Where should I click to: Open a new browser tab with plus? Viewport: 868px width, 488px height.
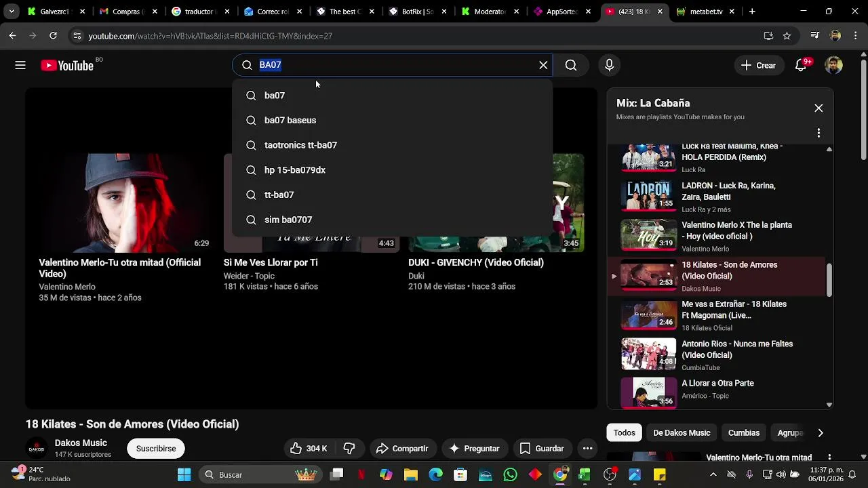(x=752, y=12)
